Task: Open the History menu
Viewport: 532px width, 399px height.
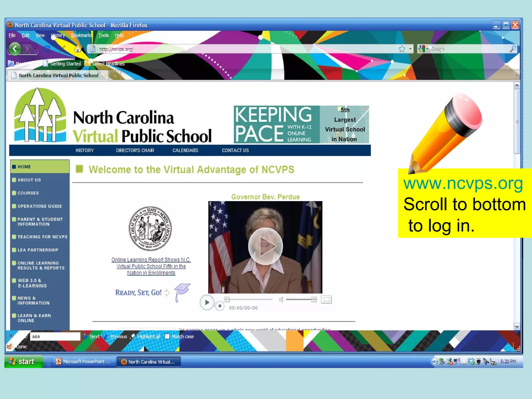Action: [58, 35]
